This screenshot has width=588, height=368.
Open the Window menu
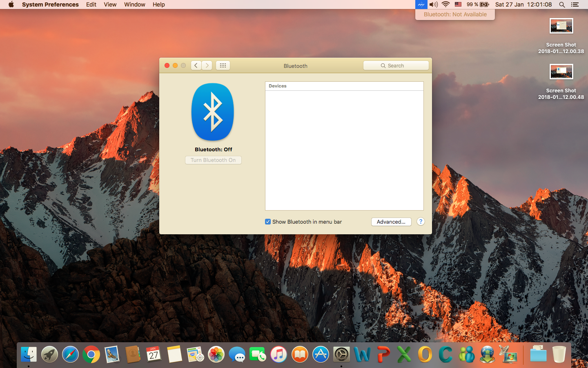click(134, 4)
